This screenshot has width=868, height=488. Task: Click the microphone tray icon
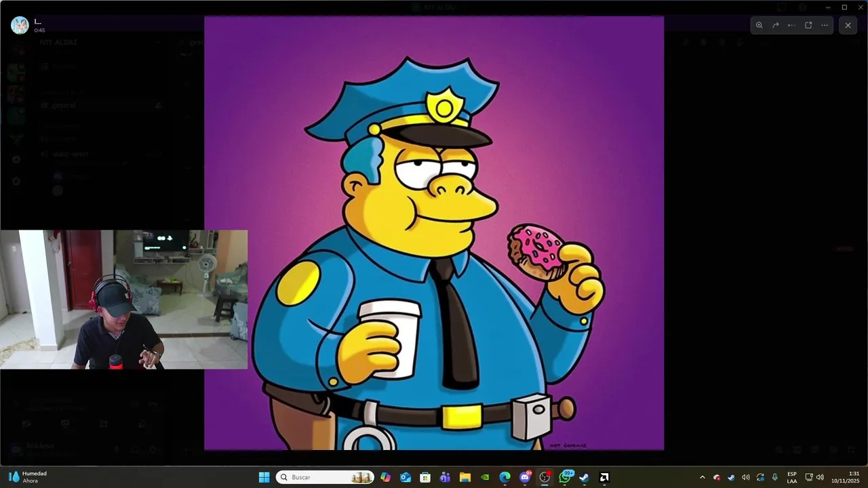pos(774,477)
